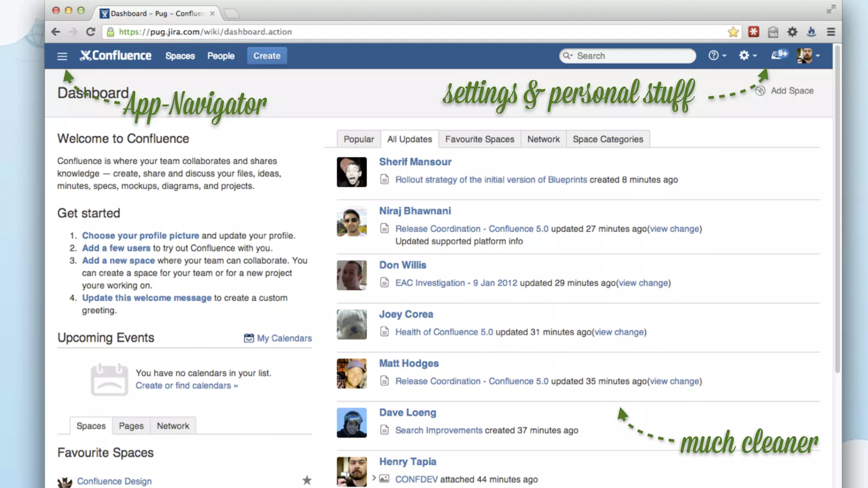Open the People menu

pos(221,56)
